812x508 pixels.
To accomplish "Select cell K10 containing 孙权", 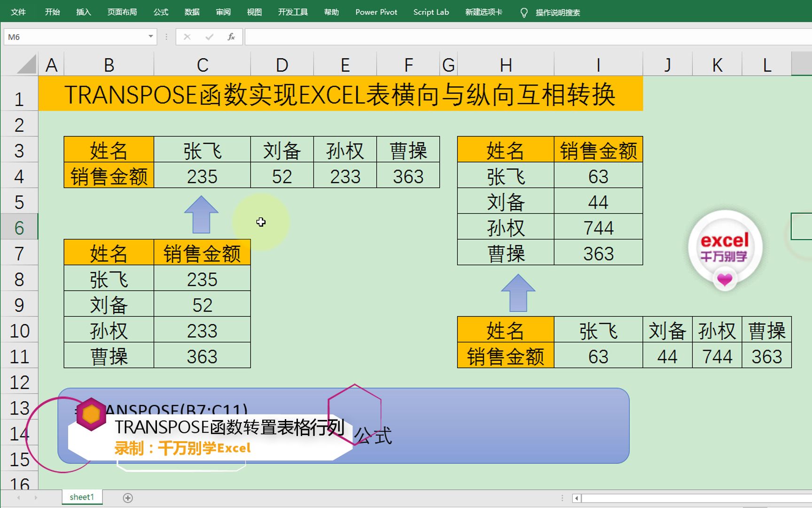I will click(717, 330).
